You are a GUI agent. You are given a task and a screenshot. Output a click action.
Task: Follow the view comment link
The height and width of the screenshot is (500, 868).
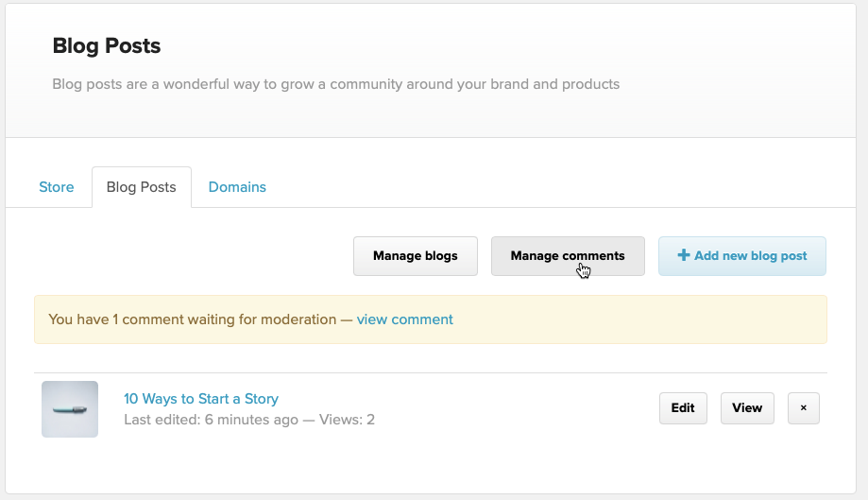[x=405, y=319]
